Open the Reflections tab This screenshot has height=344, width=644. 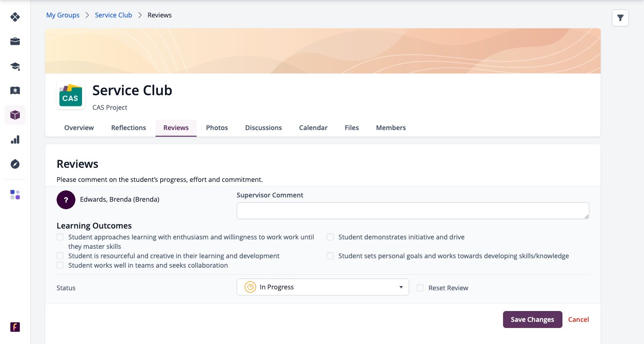129,128
